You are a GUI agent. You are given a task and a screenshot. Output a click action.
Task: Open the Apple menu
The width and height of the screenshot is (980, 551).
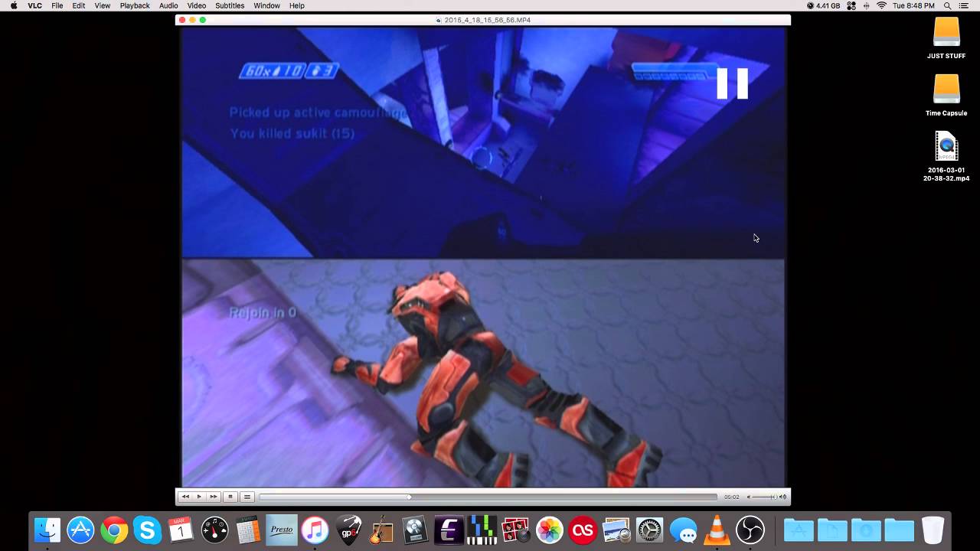pos(14,5)
